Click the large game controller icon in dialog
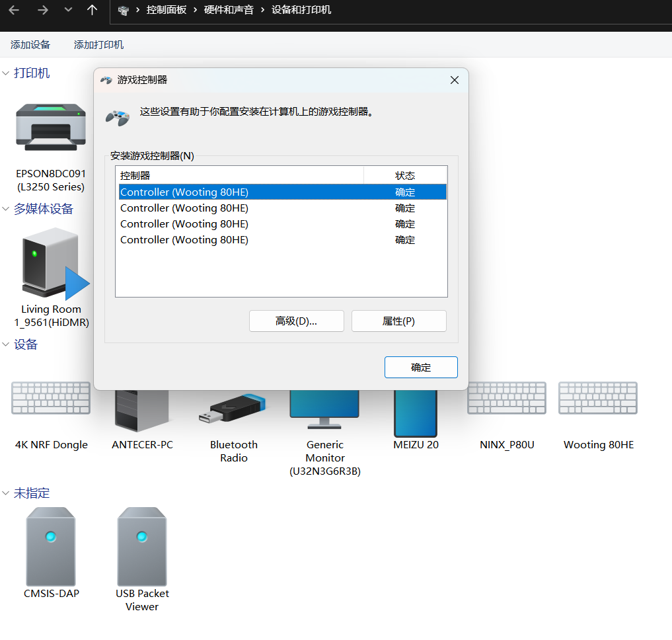The width and height of the screenshot is (672, 640). 118,118
